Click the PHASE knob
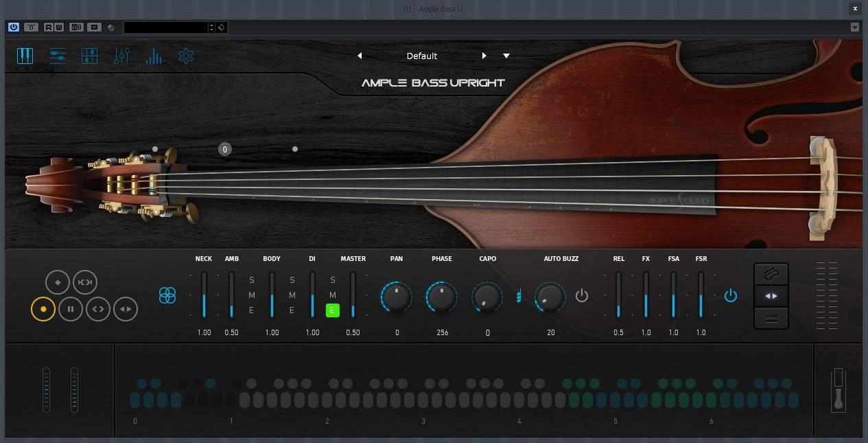Screen dimensions: 868x443 442,297
